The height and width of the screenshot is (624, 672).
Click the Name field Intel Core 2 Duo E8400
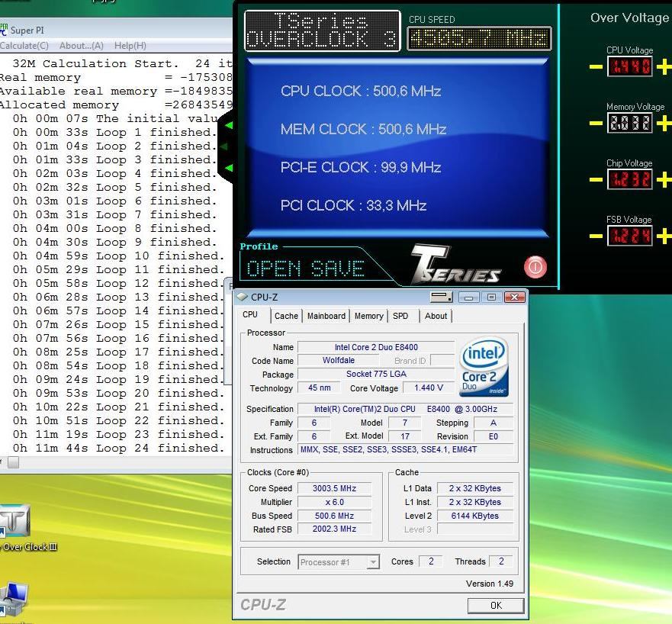click(x=376, y=347)
